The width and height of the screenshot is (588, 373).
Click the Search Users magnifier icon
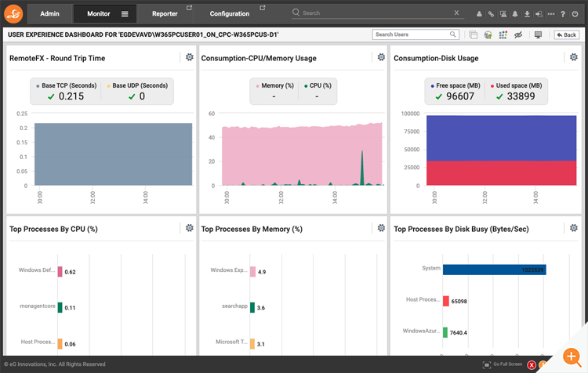453,34
